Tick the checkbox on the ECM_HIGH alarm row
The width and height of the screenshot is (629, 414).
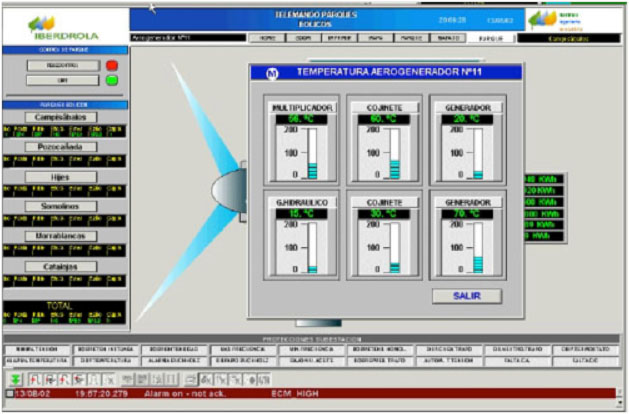[x=10, y=394]
